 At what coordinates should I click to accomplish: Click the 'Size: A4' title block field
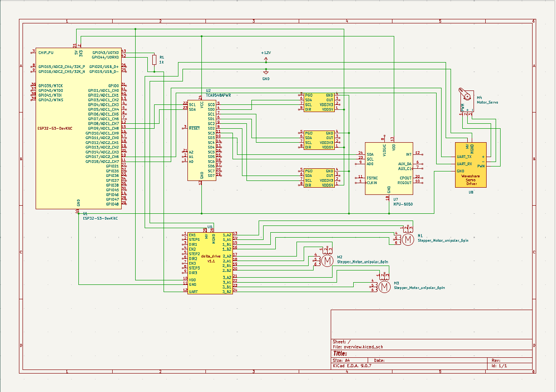pyautogui.click(x=341, y=360)
